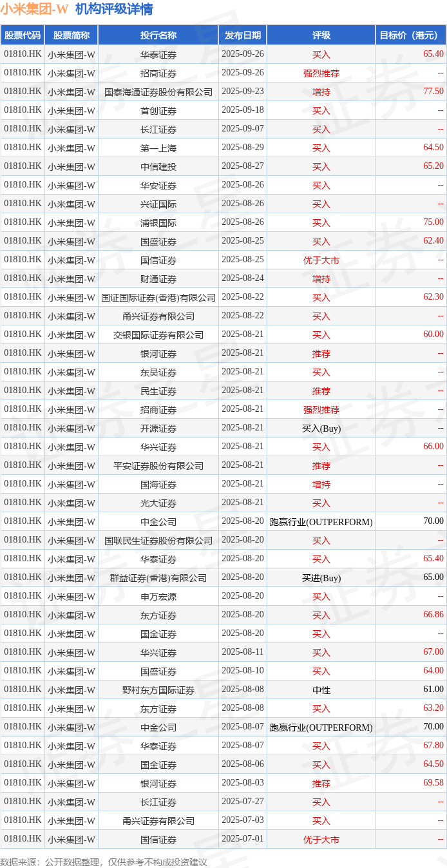The width and height of the screenshot is (447, 868).
Task: Select the 浦银国际 cell
Action: pyautogui.click(x=158, y=223)
